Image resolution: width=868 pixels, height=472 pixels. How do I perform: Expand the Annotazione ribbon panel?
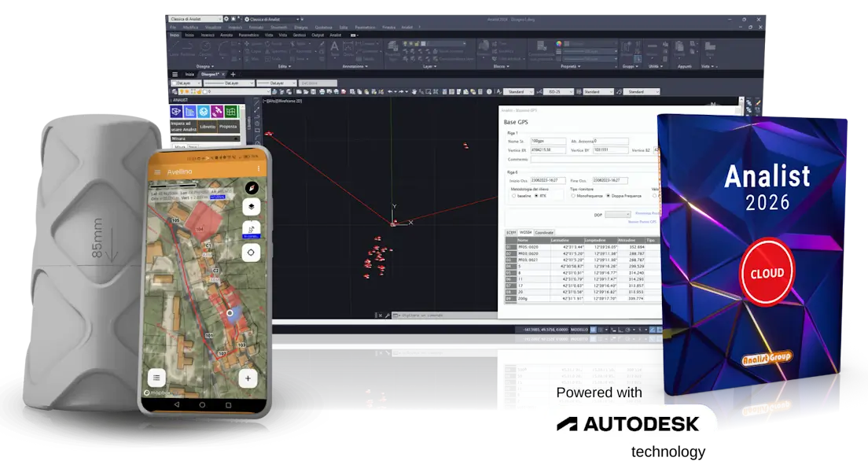355,67
